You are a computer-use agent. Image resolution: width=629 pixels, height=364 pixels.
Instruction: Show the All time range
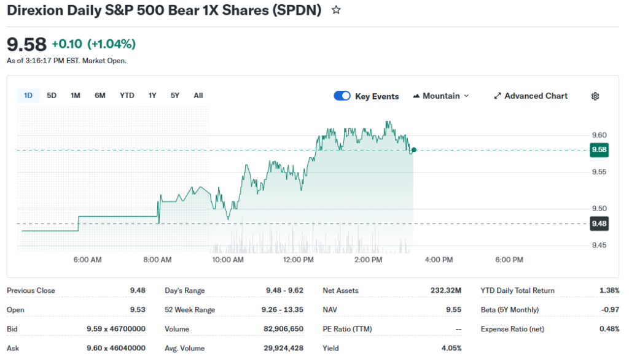coord(198,95)
